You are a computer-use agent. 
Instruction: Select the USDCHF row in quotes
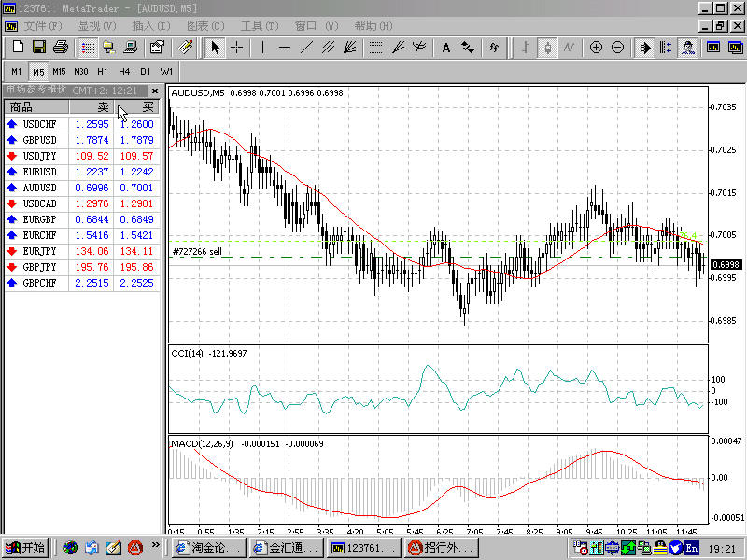click(x=82, y=124)
